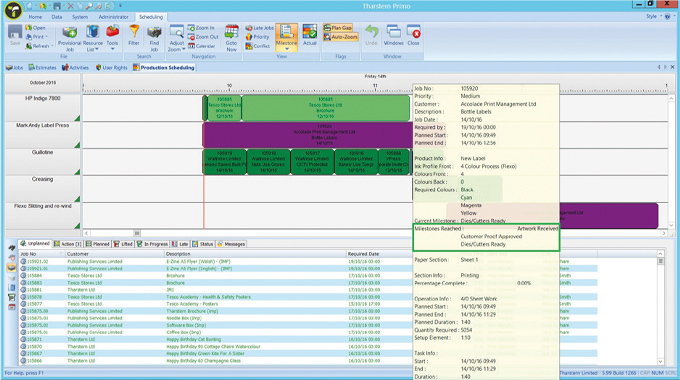This screenshot has width=680, height=380.
Task: Click the quick access red X icon
Action: (x=70, y=6)
